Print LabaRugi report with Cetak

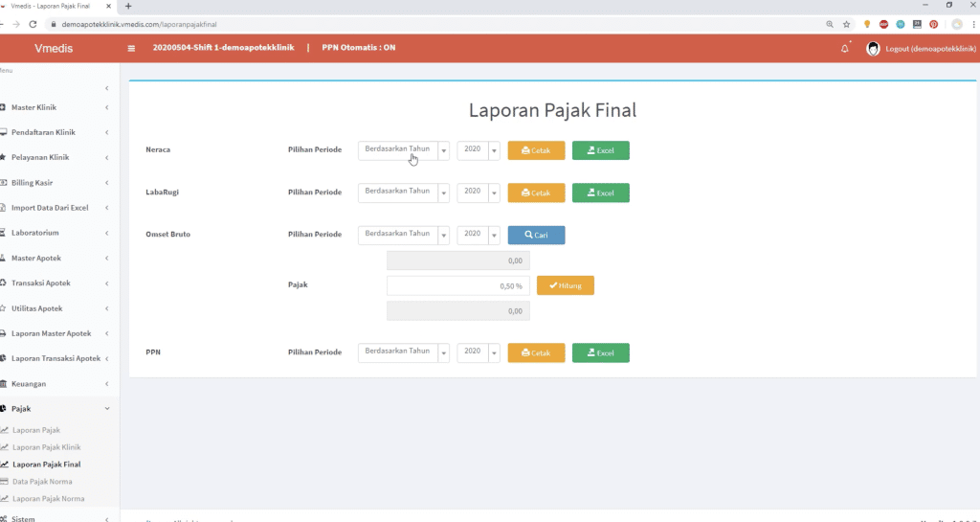coord(536,193)
